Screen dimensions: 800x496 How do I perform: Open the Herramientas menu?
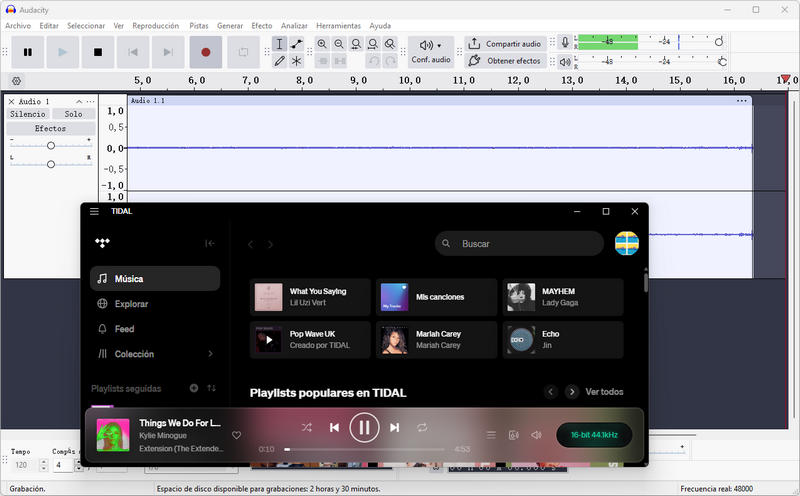338,26
